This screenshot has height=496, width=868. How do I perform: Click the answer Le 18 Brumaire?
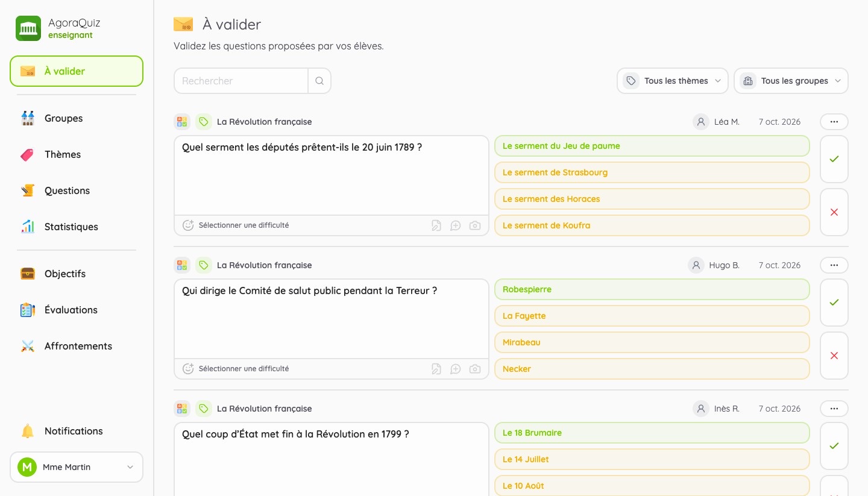(x=652, y=433)
